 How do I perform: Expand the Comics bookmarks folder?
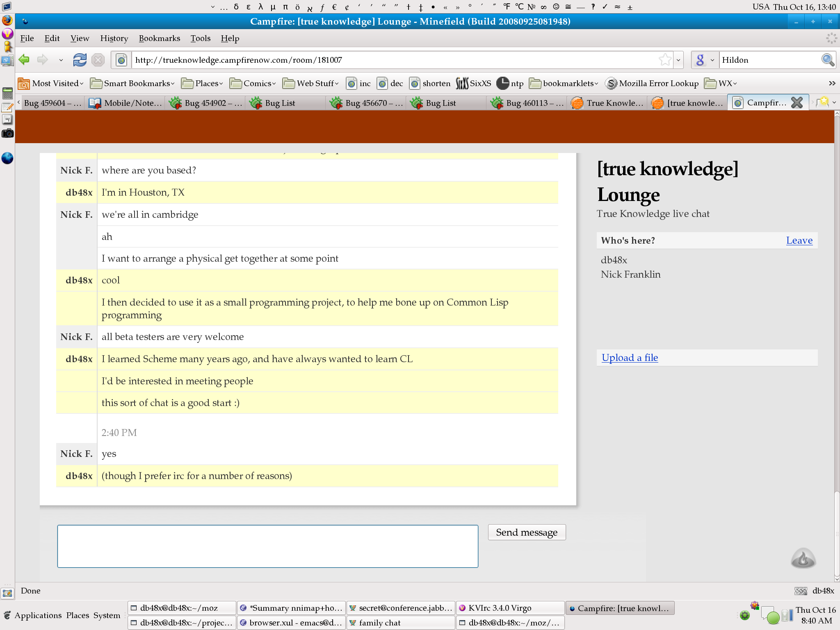pyautogui.click(x=253, y=83)
